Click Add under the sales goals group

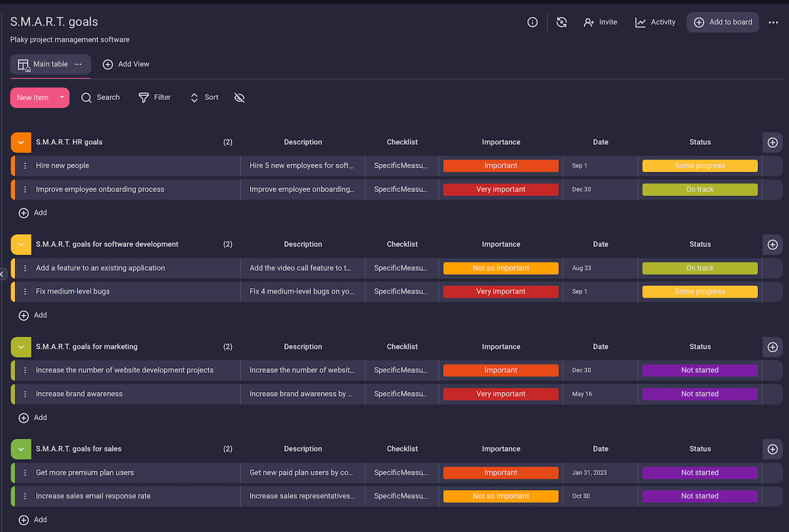[x=32, y=520]
